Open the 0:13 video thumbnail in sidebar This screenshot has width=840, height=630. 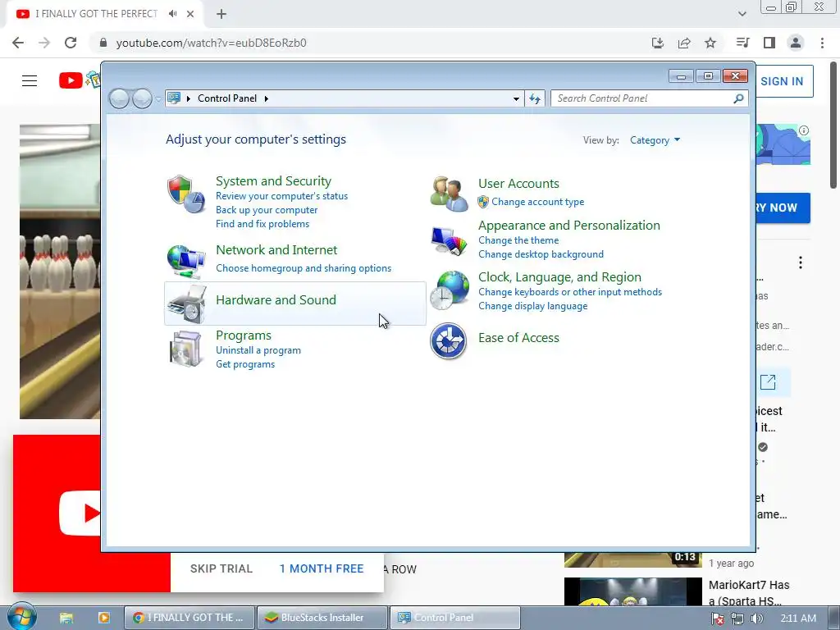point(632,559)
